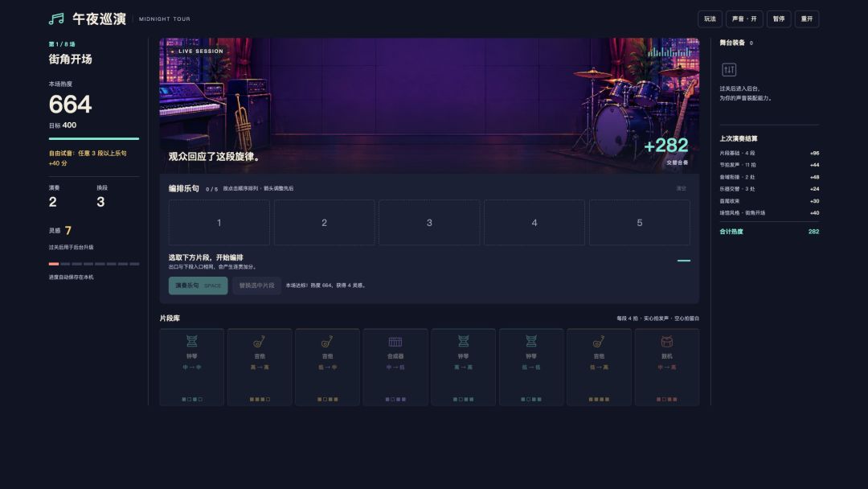Viewport: 868px width, 489px height.
Task: Click the 664 heat score
Action: pos(70,104)
